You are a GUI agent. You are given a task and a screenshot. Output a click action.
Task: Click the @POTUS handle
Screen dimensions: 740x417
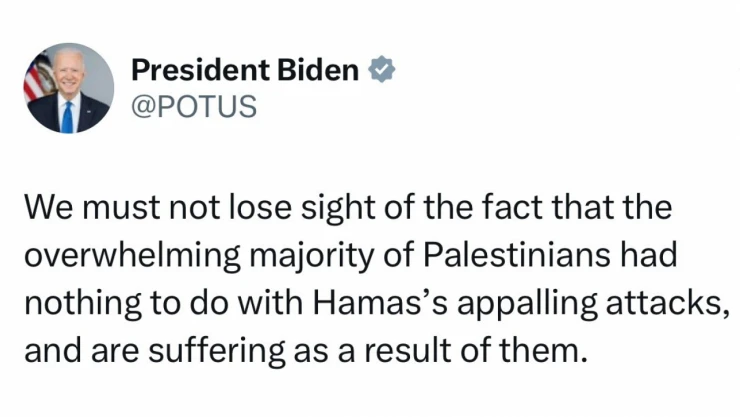[194, 106]
